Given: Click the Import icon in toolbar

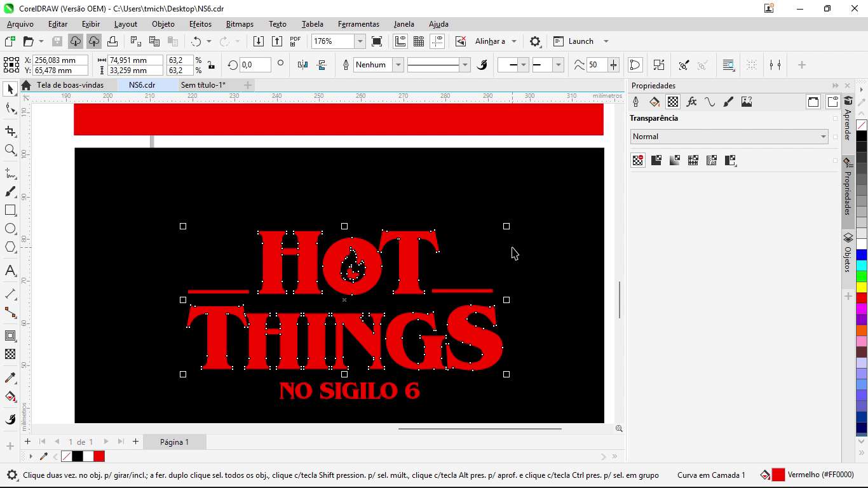Looking at the screenshot, I should tap(259, 41).
